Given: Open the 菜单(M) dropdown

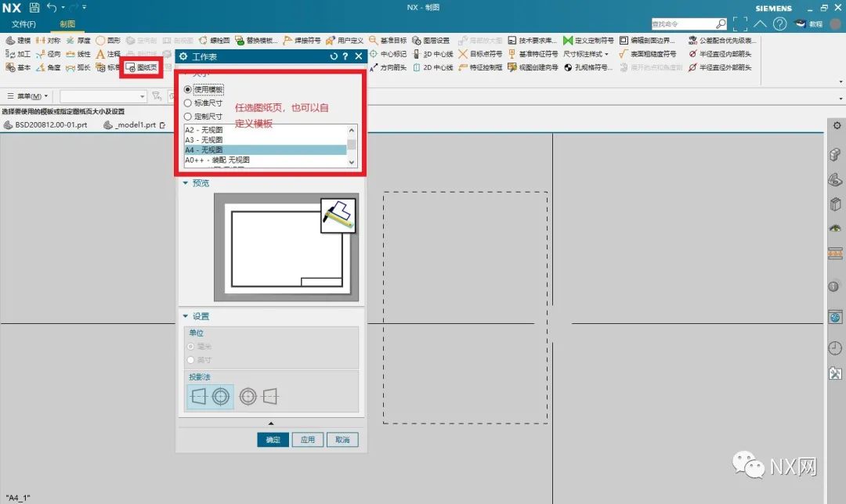Looking at the screenshot, I should click(27, 96).
